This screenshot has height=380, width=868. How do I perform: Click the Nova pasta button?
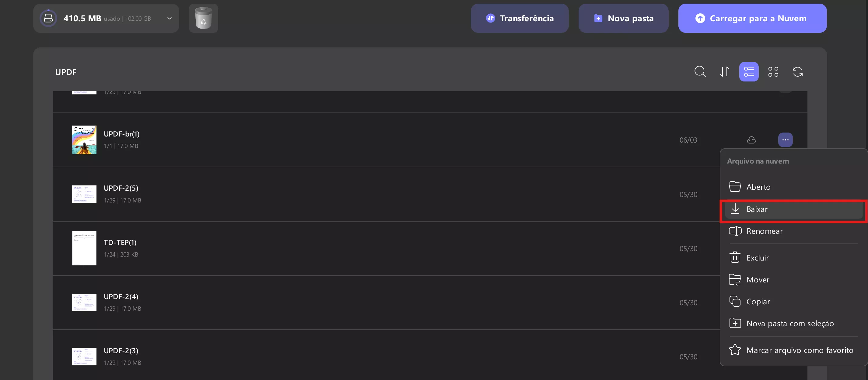tap(623, 18)
